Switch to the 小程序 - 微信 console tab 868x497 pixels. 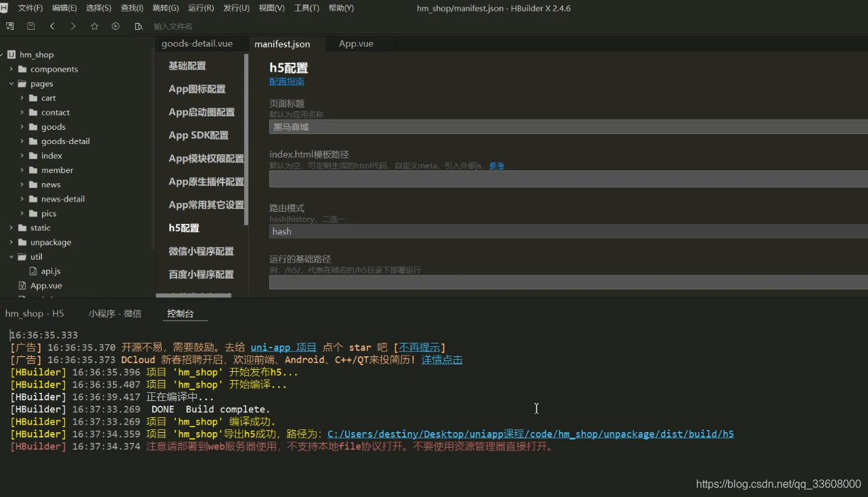coord(115,314)
